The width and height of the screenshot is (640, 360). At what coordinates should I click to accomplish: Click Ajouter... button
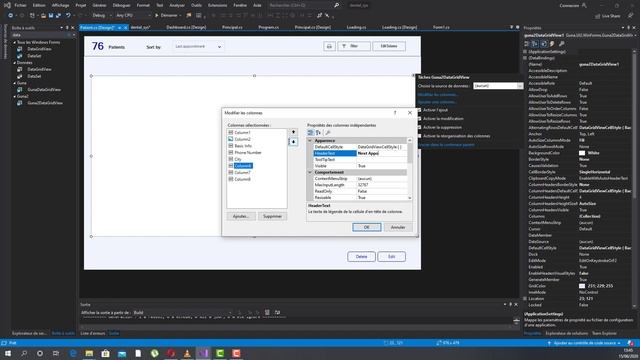coord(241,216)
